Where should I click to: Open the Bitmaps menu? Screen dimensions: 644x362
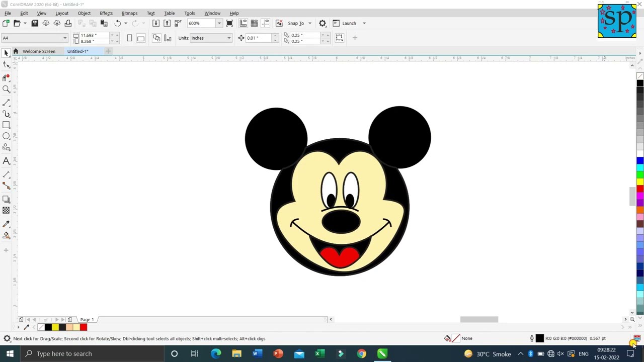129,13
